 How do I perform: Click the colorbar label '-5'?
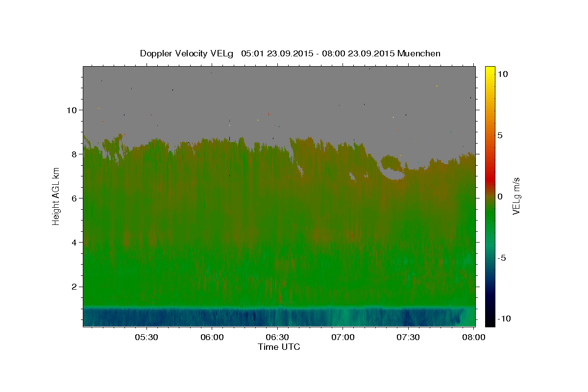502,258
